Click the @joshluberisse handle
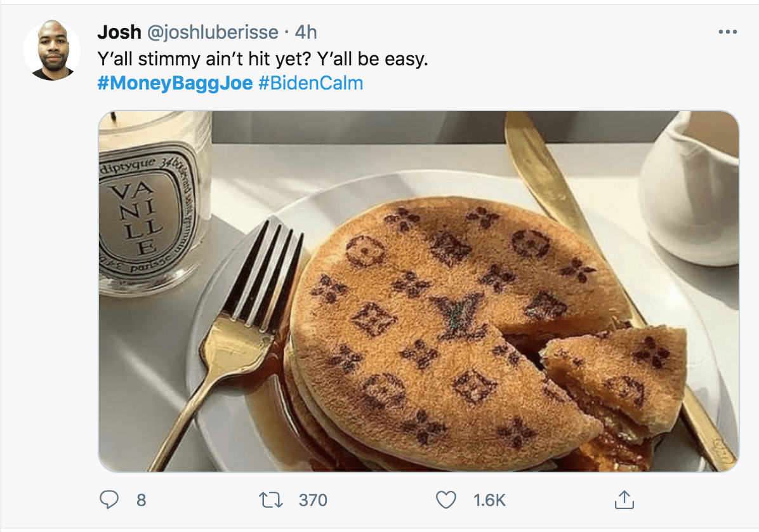Image resolution: width=759 pixels, height=532 pixels. (213, 32)
